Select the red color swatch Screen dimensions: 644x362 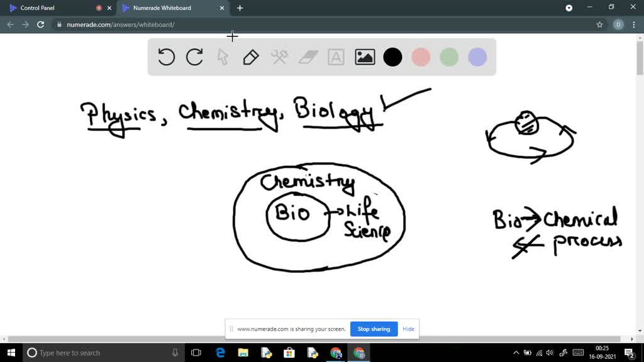421,57
